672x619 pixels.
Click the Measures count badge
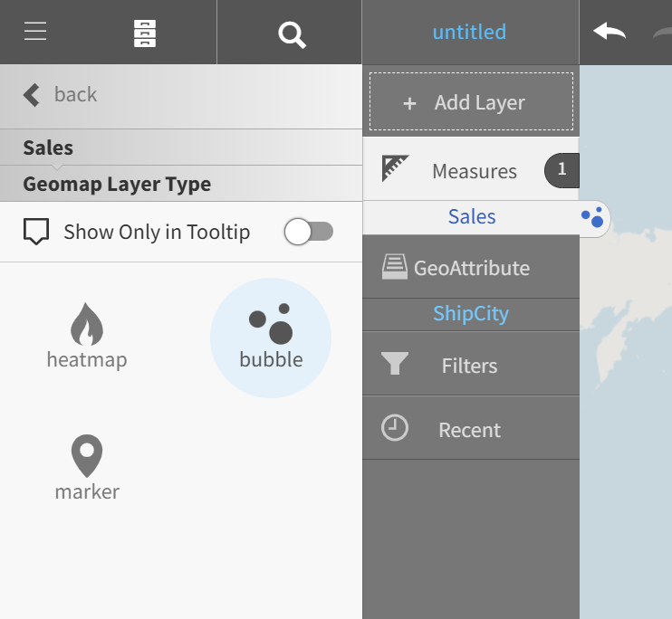point(562,169)
